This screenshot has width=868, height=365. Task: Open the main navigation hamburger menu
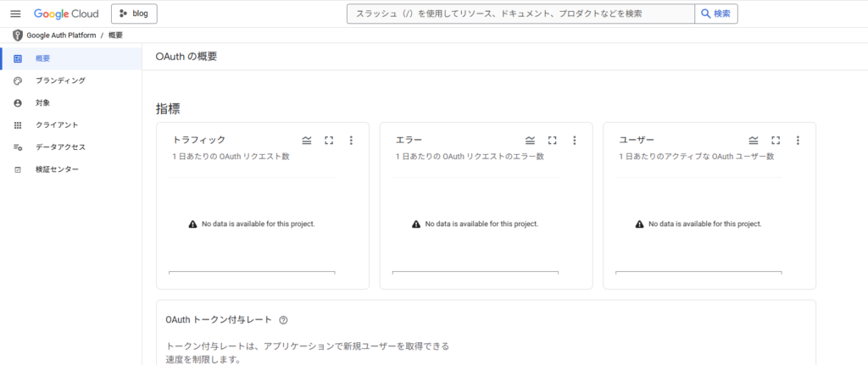click(x=15, y=14)
